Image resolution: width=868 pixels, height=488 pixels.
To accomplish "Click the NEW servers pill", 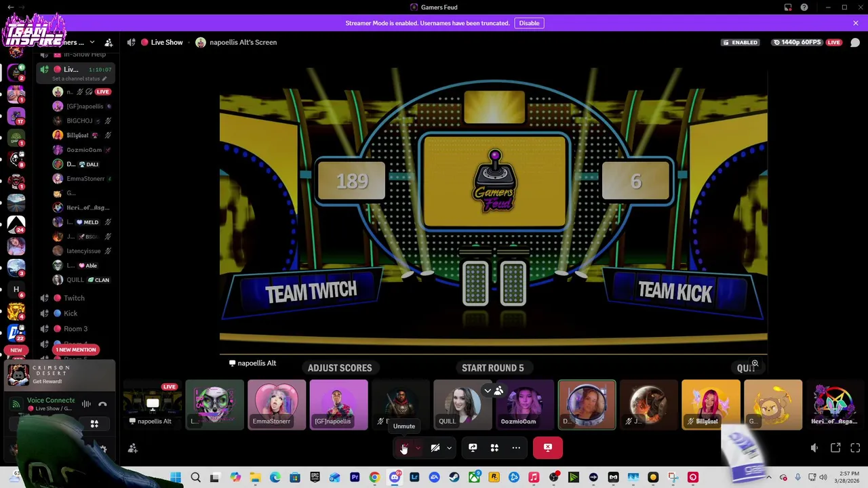I will pyautogui.click(x=16, y=350).
